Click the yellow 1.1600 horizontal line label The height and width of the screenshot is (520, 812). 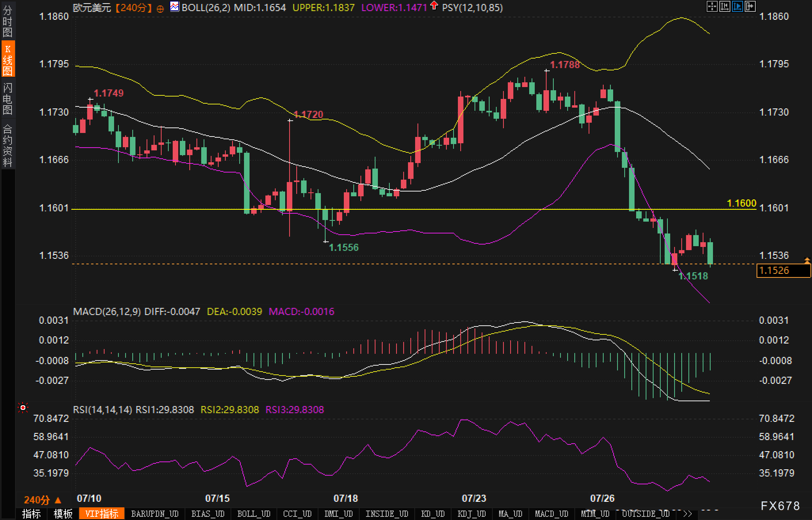[x=741, y=203]
